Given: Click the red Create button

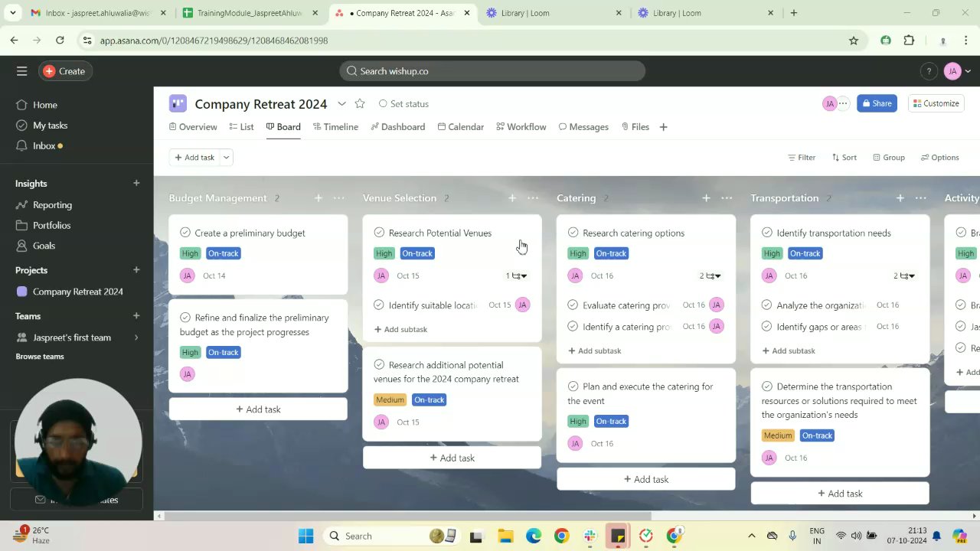Looking at the screenshot, I should coord(64,71).
